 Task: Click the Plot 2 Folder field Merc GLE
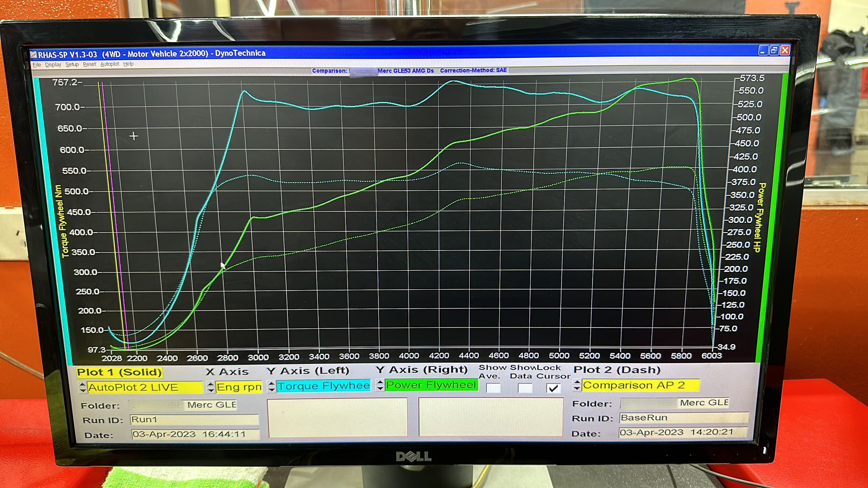tap(674, 402)
